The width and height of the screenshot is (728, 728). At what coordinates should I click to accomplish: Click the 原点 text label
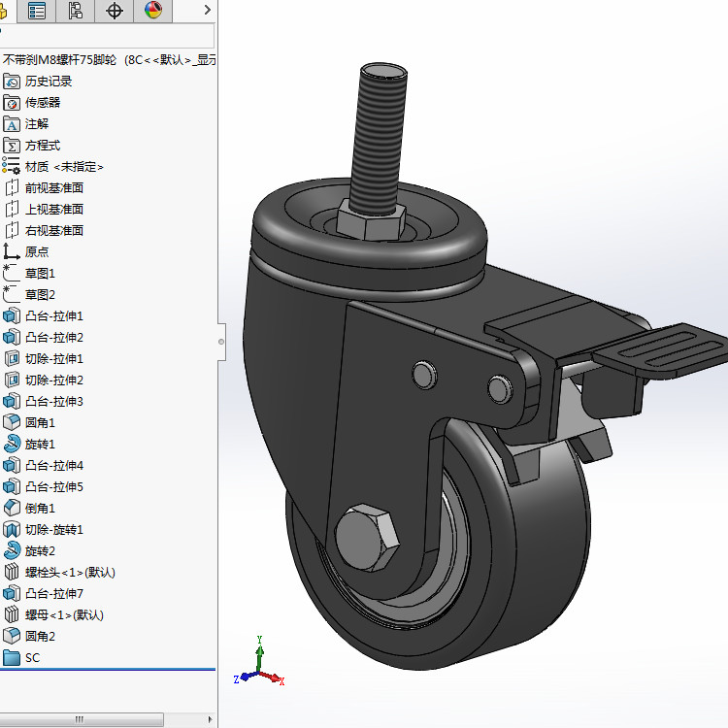[x=37, y=252]
